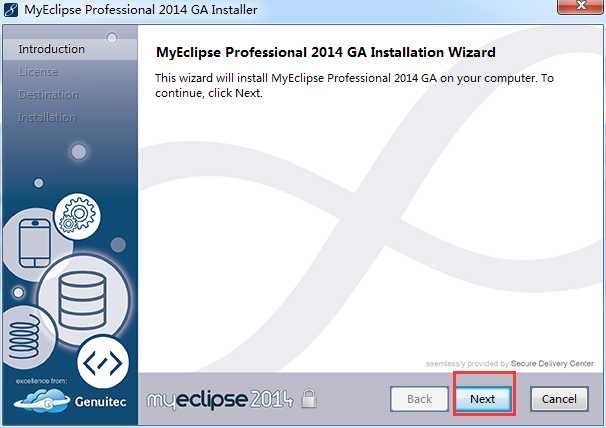Viewport: 606px width, 428px height.
Task: Click the Installation Wizard heading
Action: pyautogui.click(x=325, y=52)
